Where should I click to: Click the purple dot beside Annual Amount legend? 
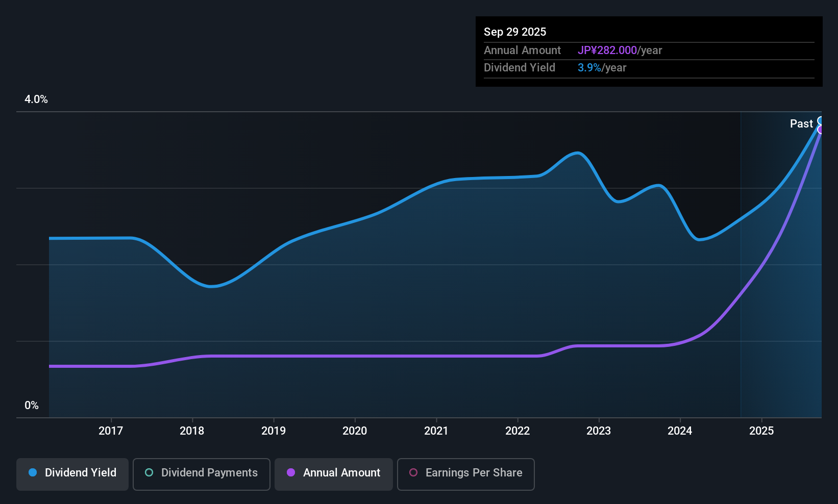tap(291, 473)
